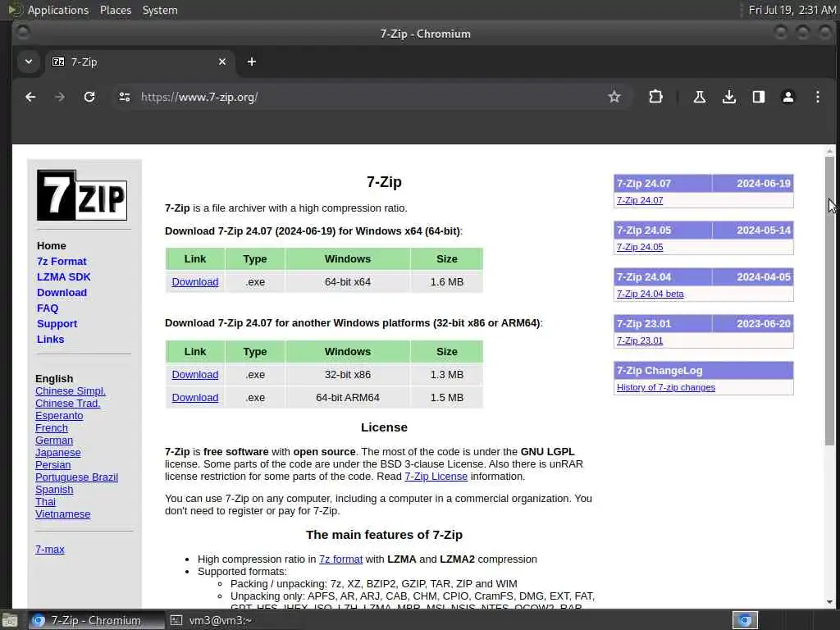
Task: Open the profile avatar menu
Action: coord(788,97)
